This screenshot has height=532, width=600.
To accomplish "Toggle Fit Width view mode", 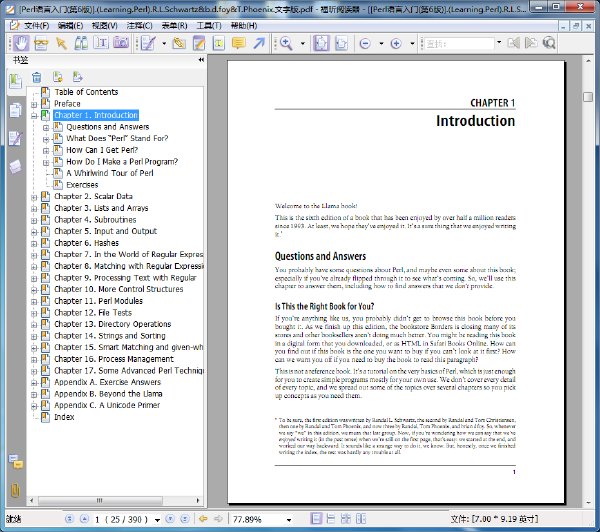I will [x=341, y=43].
